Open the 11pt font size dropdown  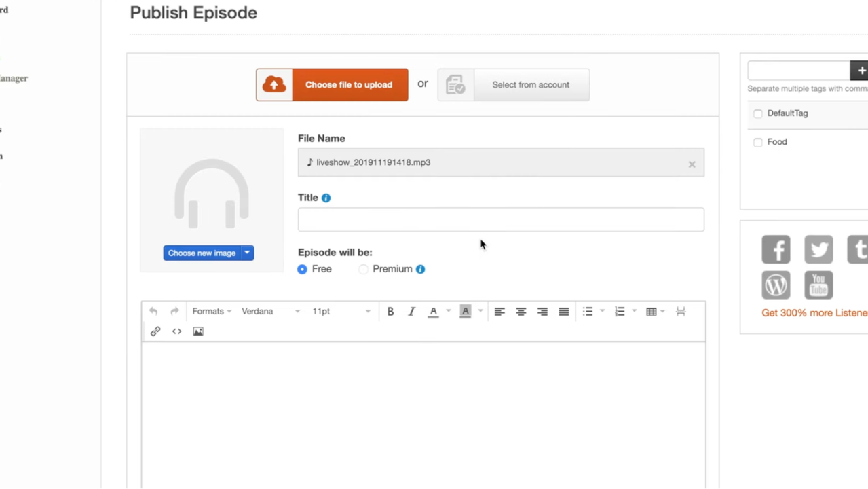coord(341,312)
